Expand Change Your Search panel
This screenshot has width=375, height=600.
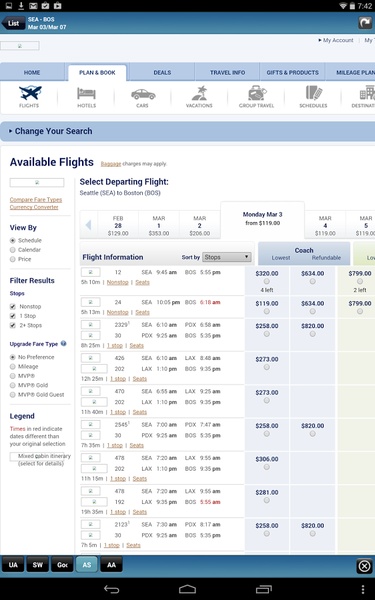pyautogui.click(x=188, y=131)
